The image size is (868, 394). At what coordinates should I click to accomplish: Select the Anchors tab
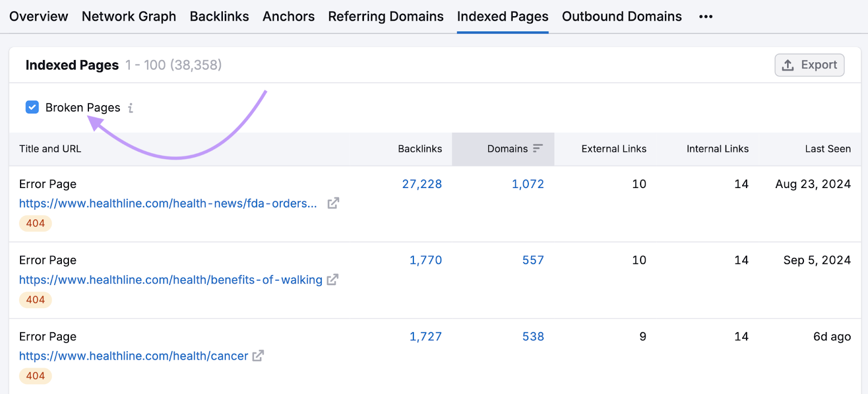(288, 17)
